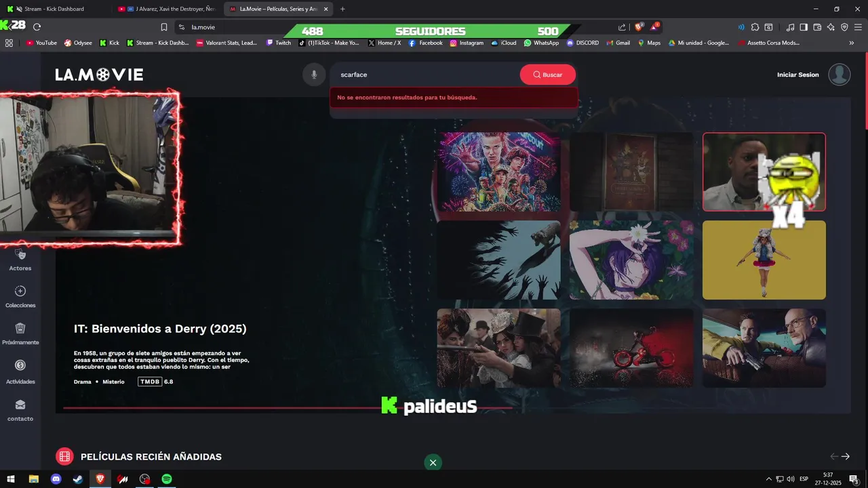Click the share page icon
The image size is (868, 488).
(623, 27)
